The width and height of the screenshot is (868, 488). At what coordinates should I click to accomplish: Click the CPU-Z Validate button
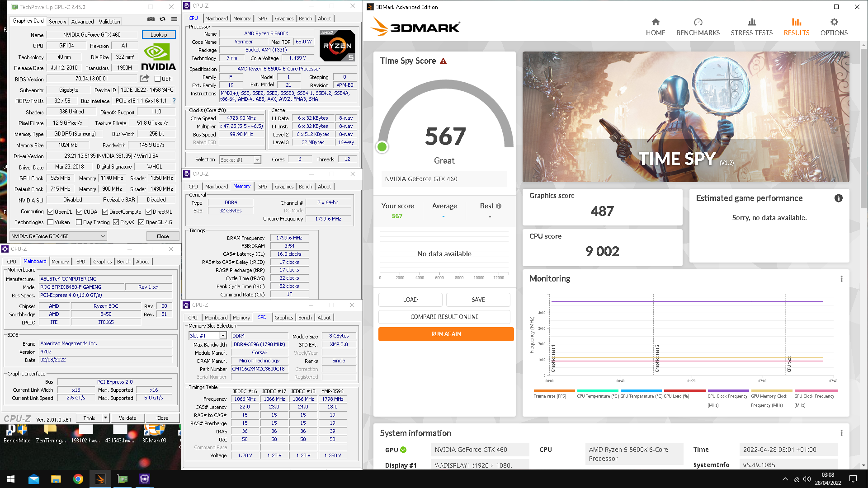click(x=127, y=418)
